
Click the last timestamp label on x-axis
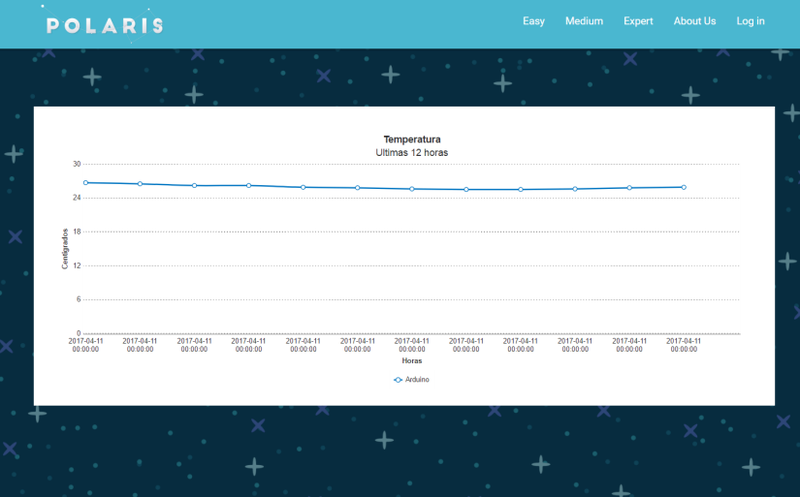[x=684, y=345]
